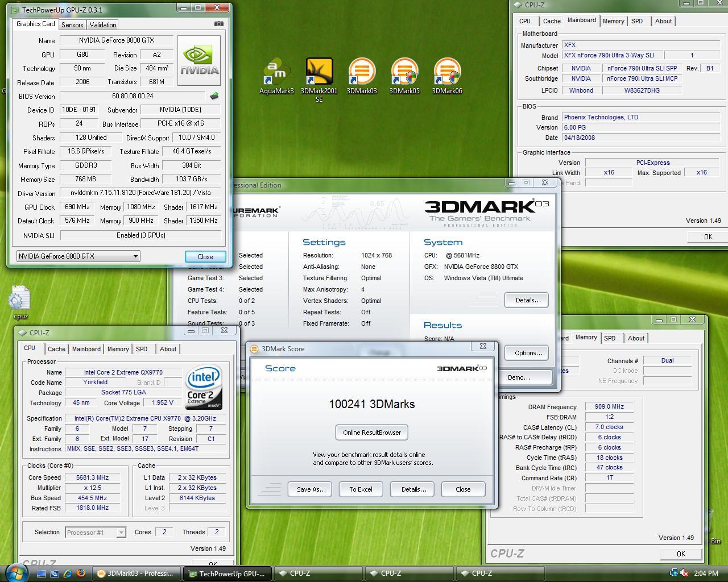The image size is (728, 582).
Task: Open 3DMark2001 SE desktop shortcut
Action: (319, 80)
